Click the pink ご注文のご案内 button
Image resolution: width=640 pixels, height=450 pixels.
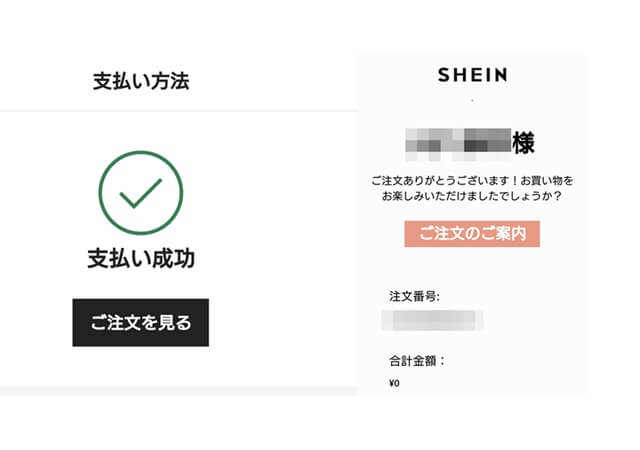(472, 234)
